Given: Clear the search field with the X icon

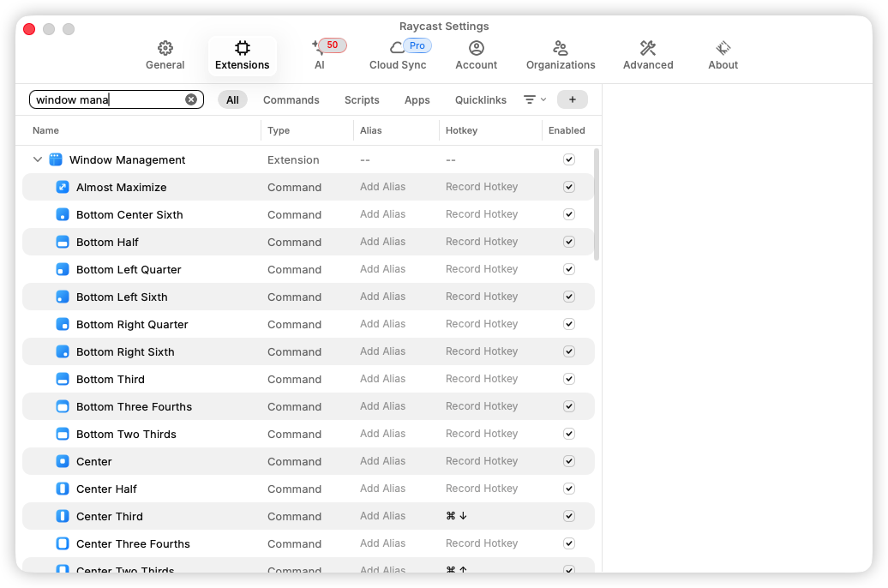Looking at the screenshot, I should pyautogui.click(x=191, y=99).
